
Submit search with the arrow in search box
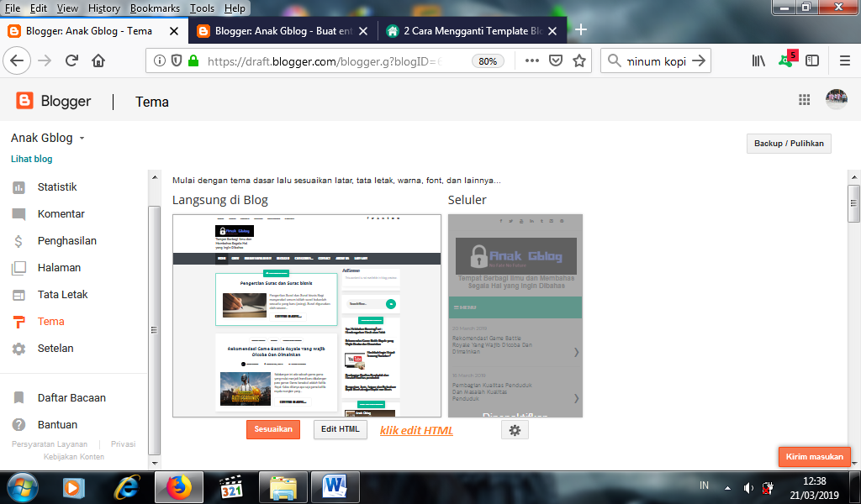coord(699,60)
